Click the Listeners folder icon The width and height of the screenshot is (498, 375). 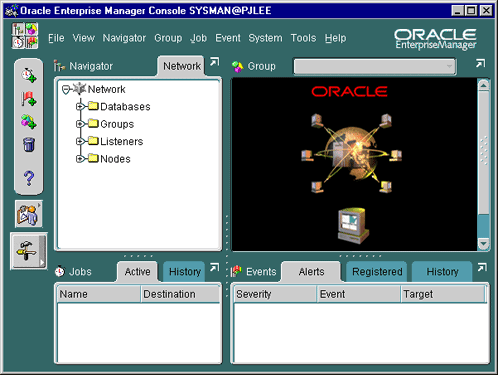[93, 141]
